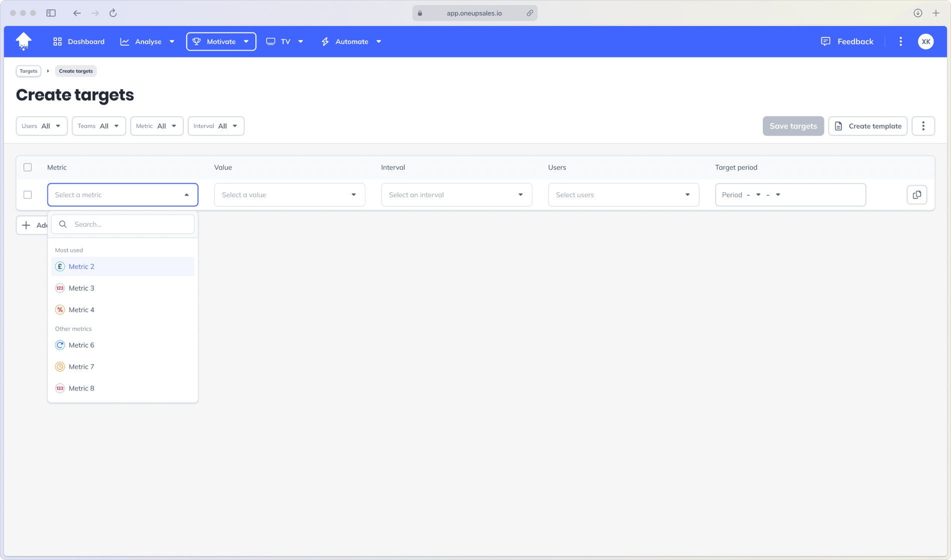Select Metric 6 from the list
The image size is (951, 560).
pyautogui.click(x=123, y=345)
